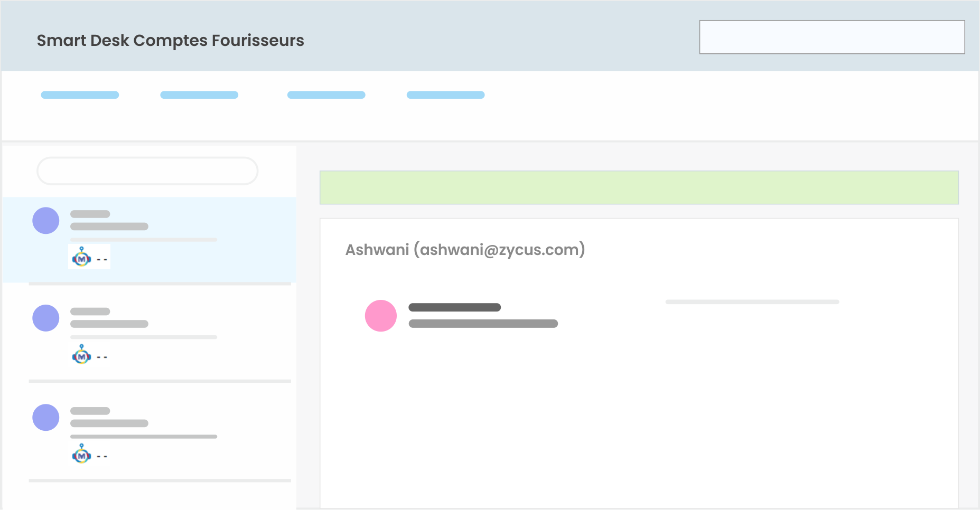The image size is (980, 510).
Task: Click the green notification banner
Action: tap(639, 187)
